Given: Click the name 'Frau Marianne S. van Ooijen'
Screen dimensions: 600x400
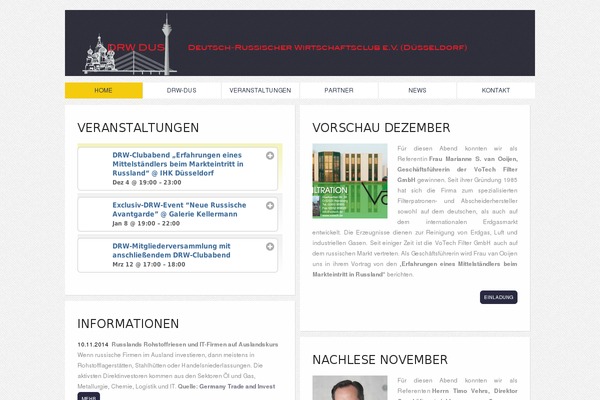Looking at the screenshot, I should [473, 159].
